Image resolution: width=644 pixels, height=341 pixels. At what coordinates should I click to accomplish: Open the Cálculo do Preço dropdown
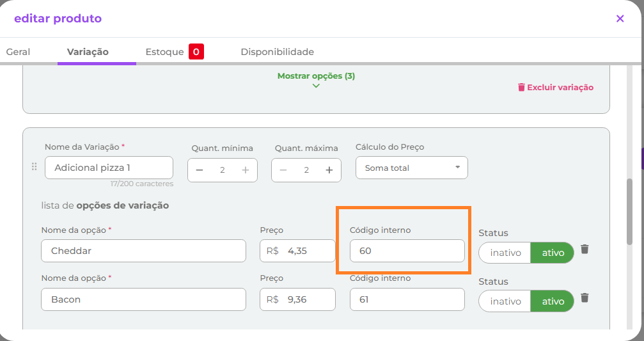[411, 168]
